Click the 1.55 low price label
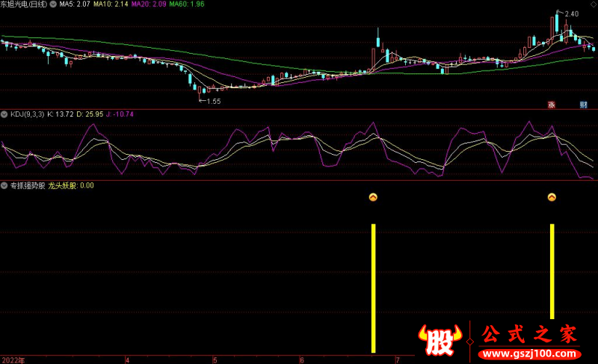Image resolution: width=598 pixels, height=364 pixels. [213, 101]
